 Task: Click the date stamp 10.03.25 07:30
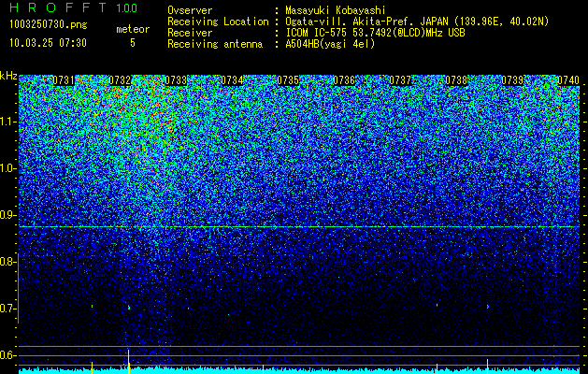(48, 43)
